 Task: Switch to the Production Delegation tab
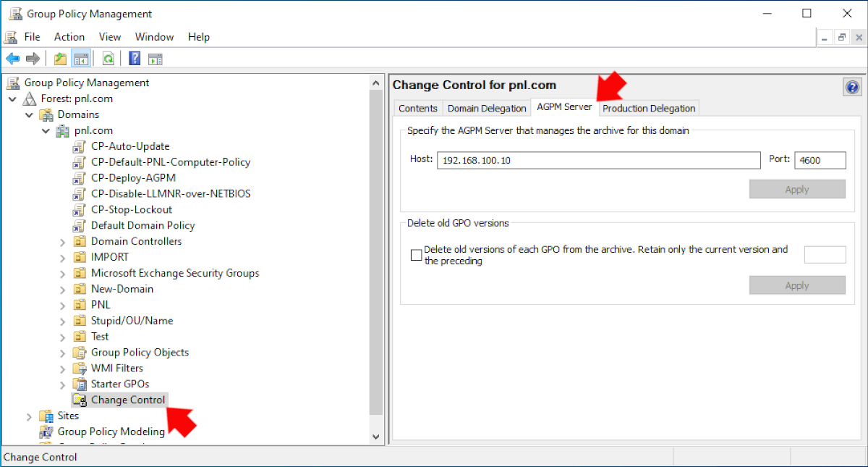pos(649,109)
